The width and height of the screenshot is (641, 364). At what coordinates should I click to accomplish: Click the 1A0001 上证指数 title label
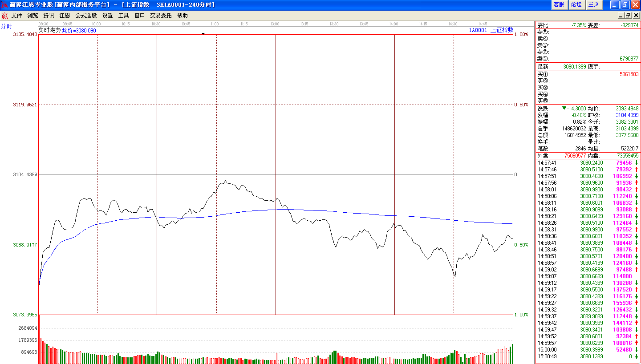pos(491,30)
